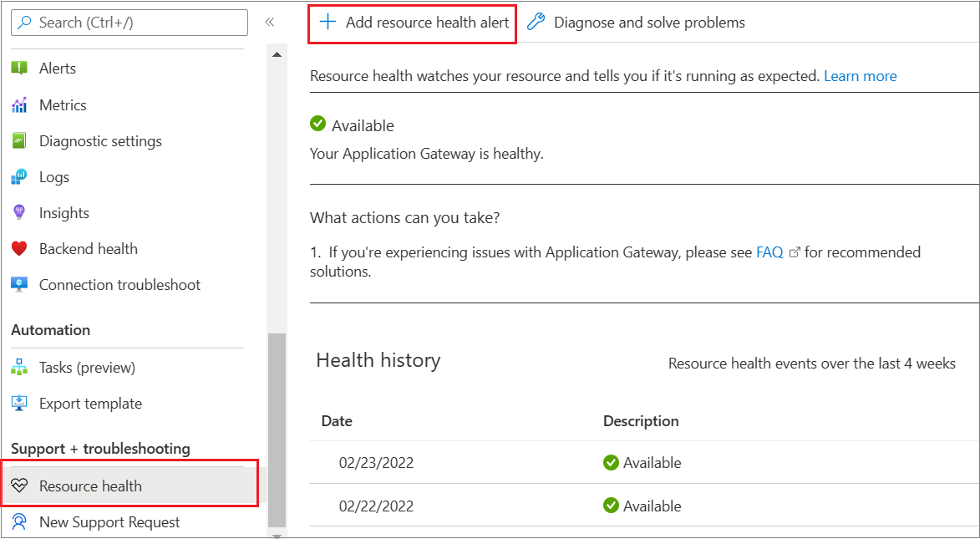Select the Insights lightbulb icon

pos(20,212)
